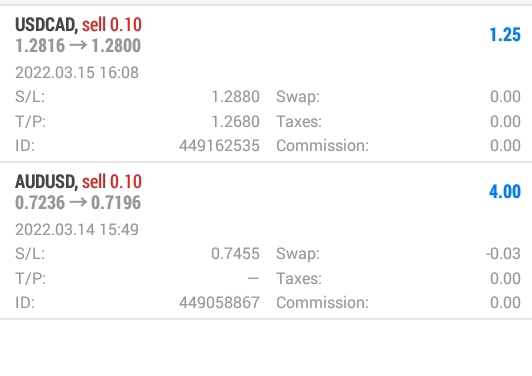Tap the AUDUSD Commission label
532x376 pixels.
click(322, 302)
